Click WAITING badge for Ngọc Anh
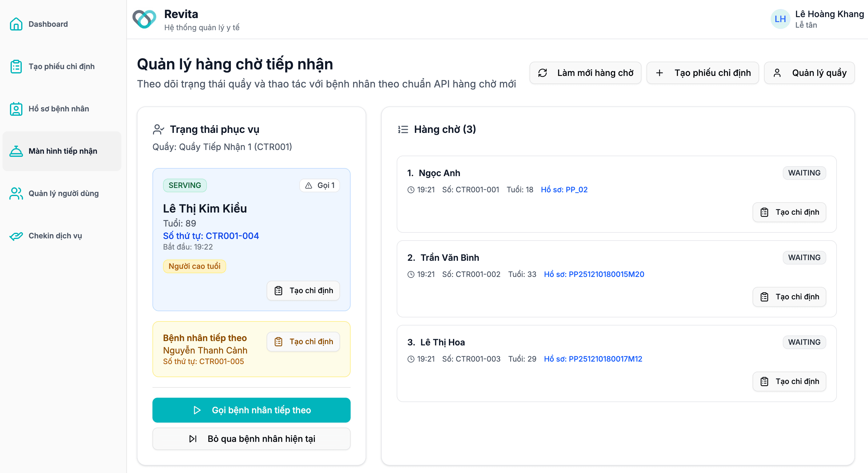This screenshot has width=868, height=473. pyautogui.click(x=804, y=173)
